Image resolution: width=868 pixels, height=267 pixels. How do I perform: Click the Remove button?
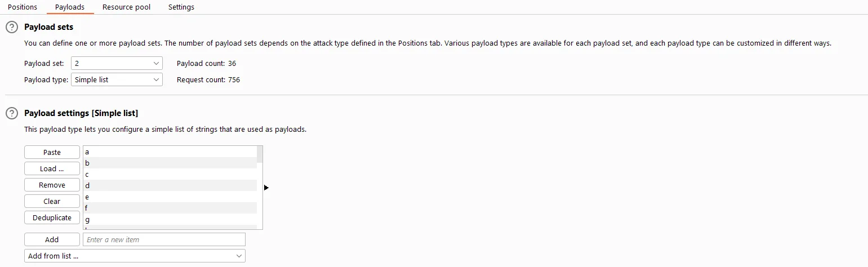tap(52, 185)
